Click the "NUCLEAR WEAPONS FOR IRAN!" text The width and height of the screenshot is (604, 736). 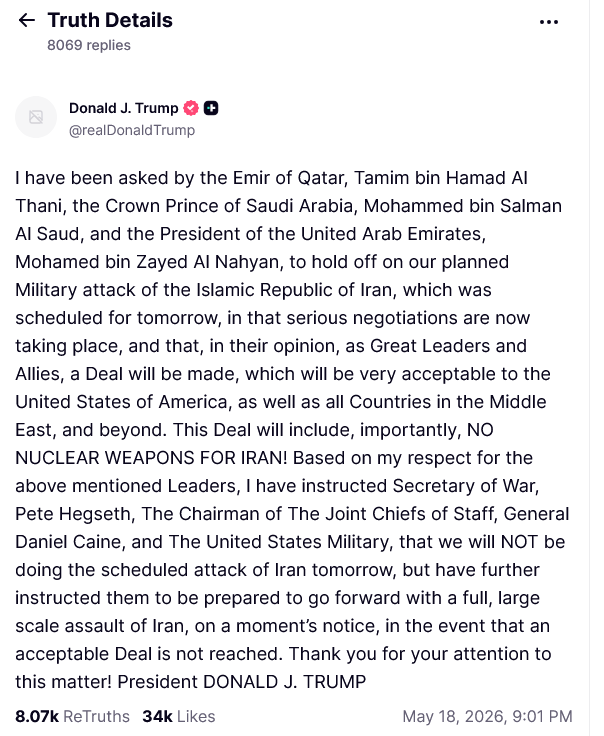151,458
